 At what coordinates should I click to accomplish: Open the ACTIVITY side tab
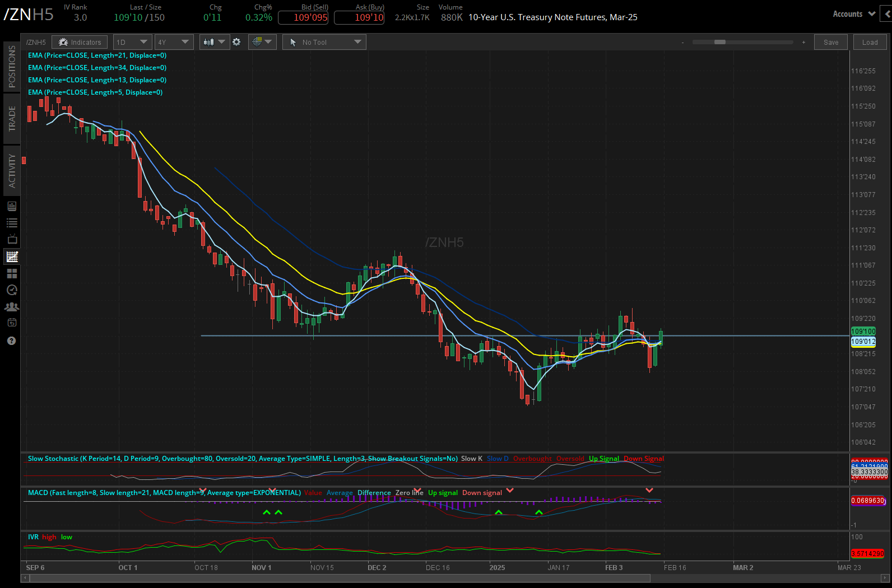click(x=12, y=171)
